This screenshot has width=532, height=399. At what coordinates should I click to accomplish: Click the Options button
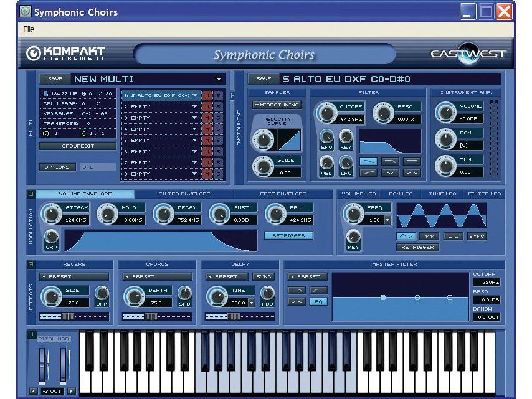point(57,167)
